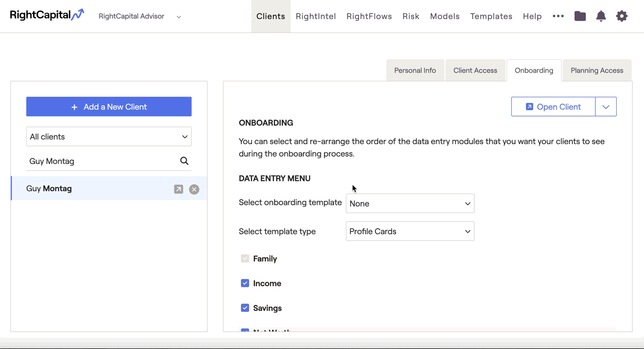Open the RightIntel menu

[316, 16]
